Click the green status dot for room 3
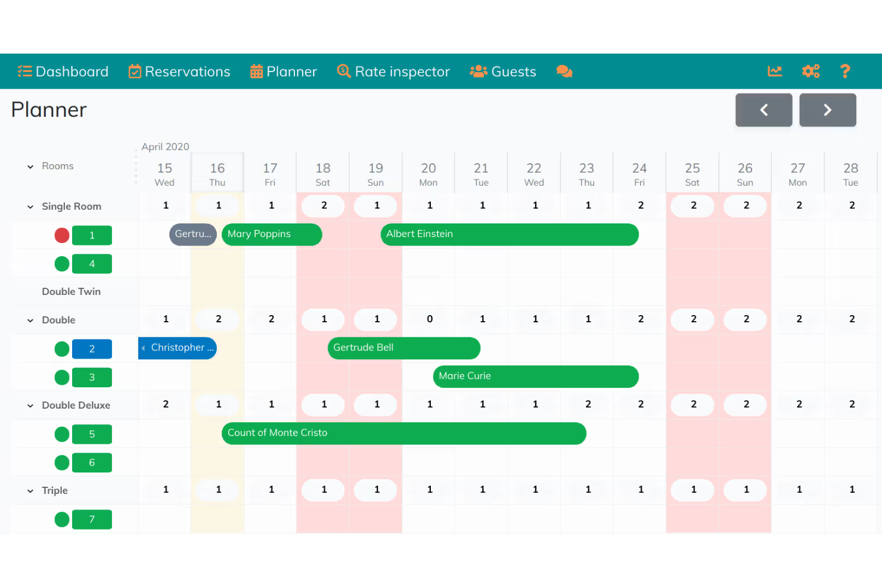Viewport: 882px width, 588px height. click(62, 377)
